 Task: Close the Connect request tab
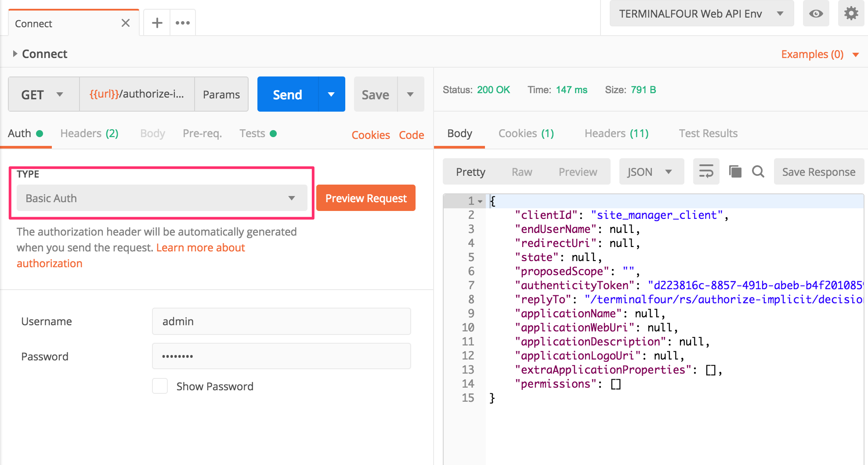126,23
